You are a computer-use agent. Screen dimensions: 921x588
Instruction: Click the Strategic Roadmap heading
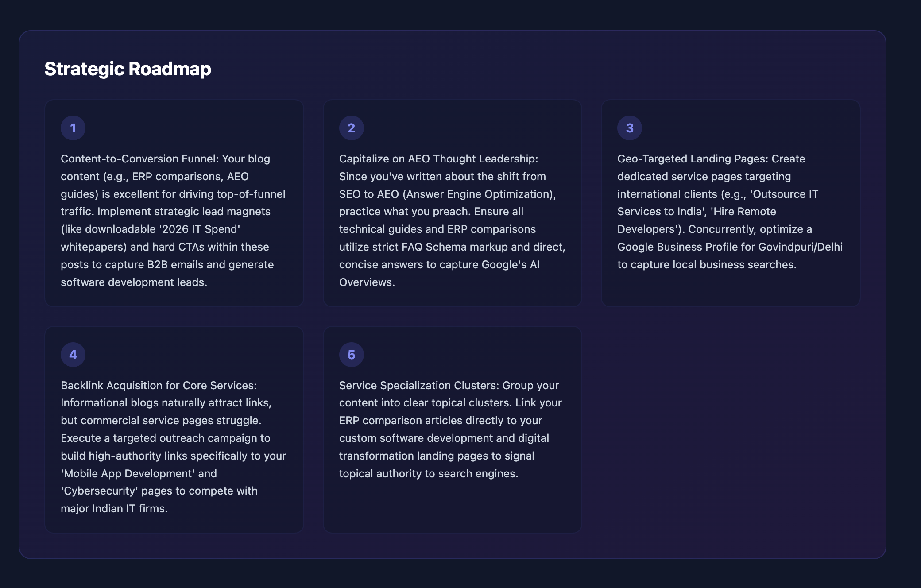(128, 69)
